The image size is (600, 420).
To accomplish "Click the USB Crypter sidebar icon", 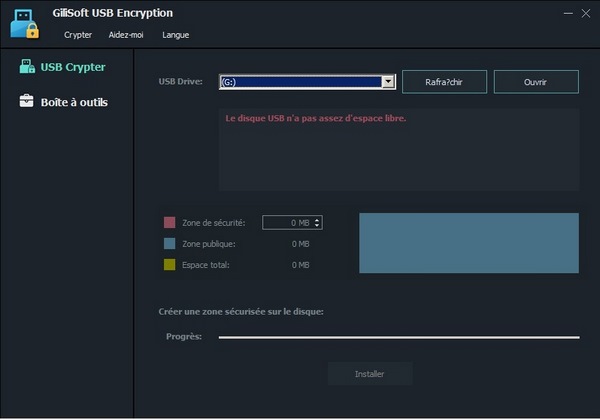I will [27, 67].
